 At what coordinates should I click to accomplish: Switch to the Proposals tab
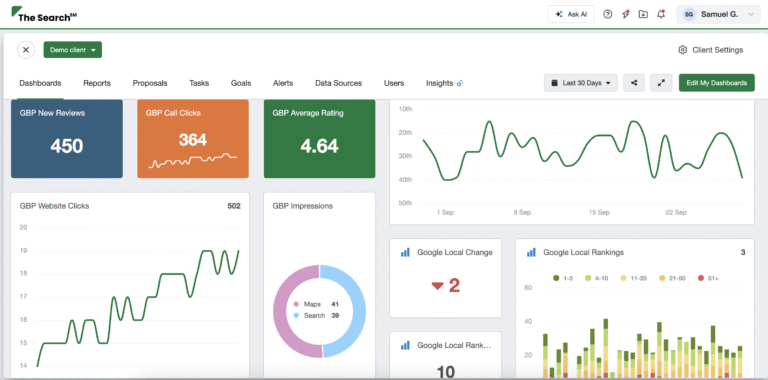click(150, 83)
